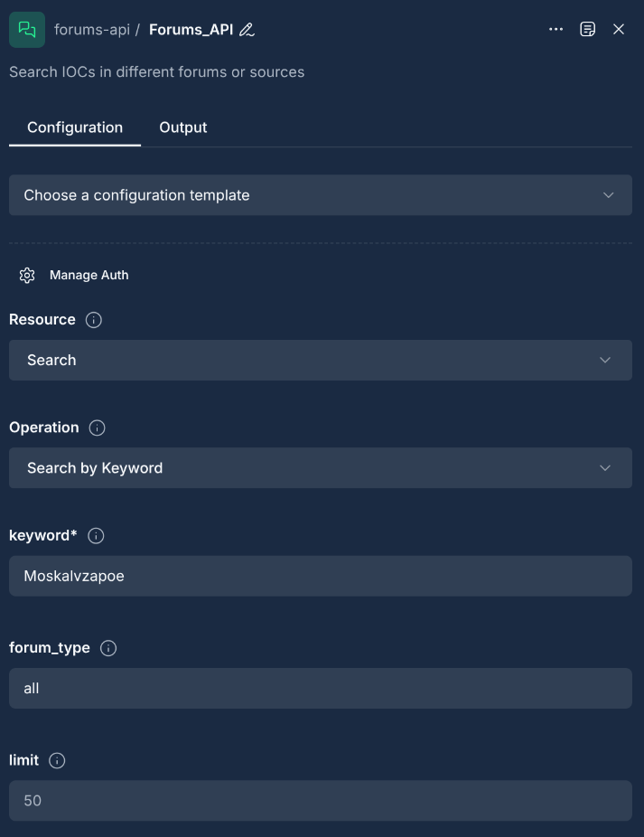Click the keyword field containing Moskalvzapoe
The width and height of the screenshot is (644, 837).
[x=321, y=577]
